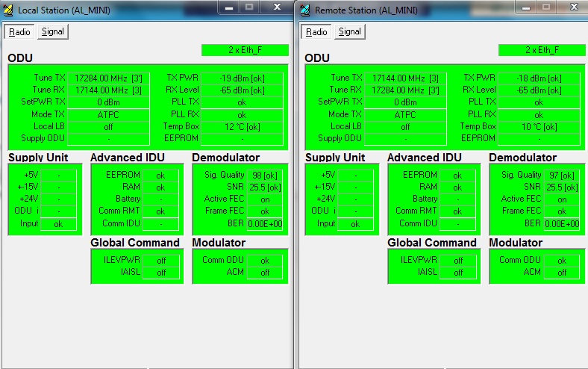This screenshot has height=369, width=588.
Task: Click Local Station RX Level -65 dBm value
Action: click(242, 90)
